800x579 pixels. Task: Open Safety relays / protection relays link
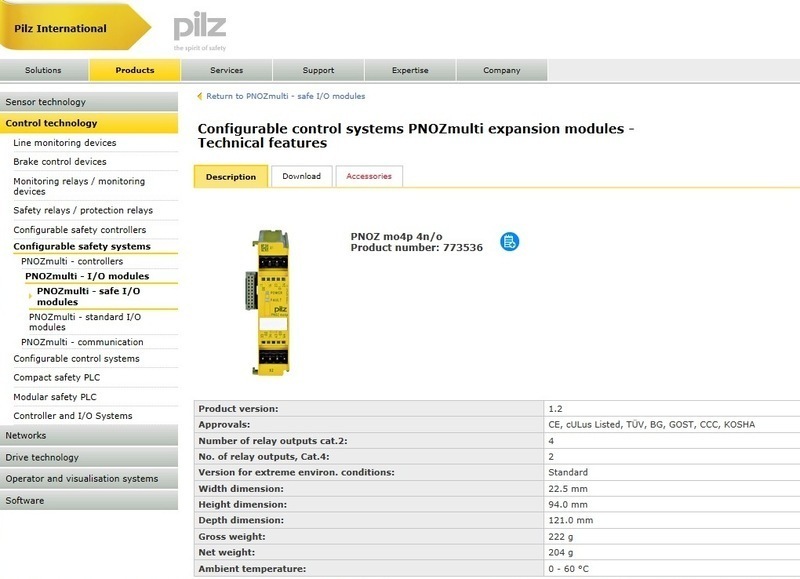[x=83, y=210]
